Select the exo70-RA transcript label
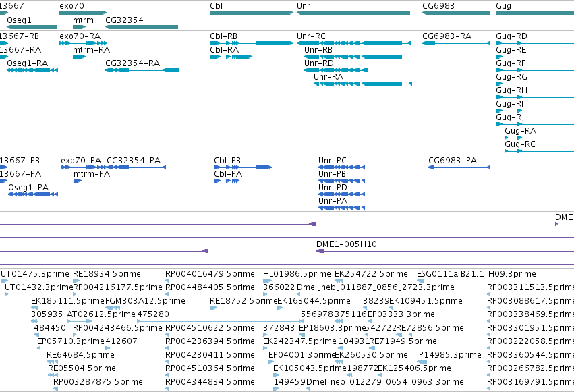This screenshot has height=392, width=574. [80, 36]
